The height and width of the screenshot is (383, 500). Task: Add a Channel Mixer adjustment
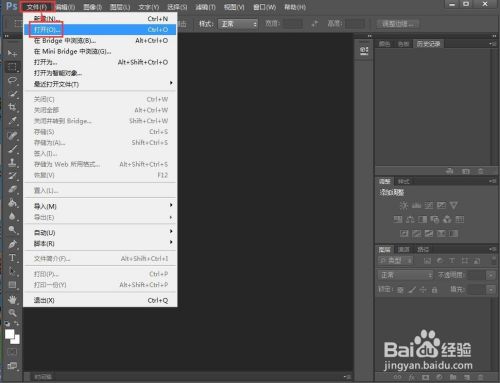click(447, 219)
